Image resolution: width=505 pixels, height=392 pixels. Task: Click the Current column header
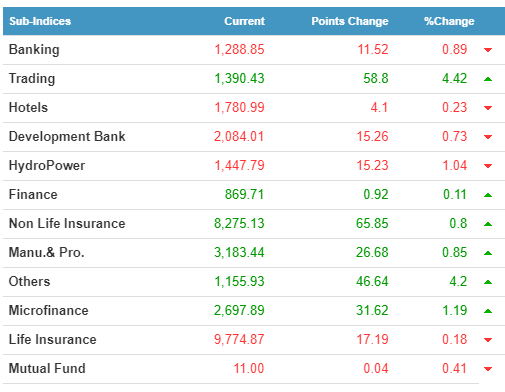[x=244, y=21]
